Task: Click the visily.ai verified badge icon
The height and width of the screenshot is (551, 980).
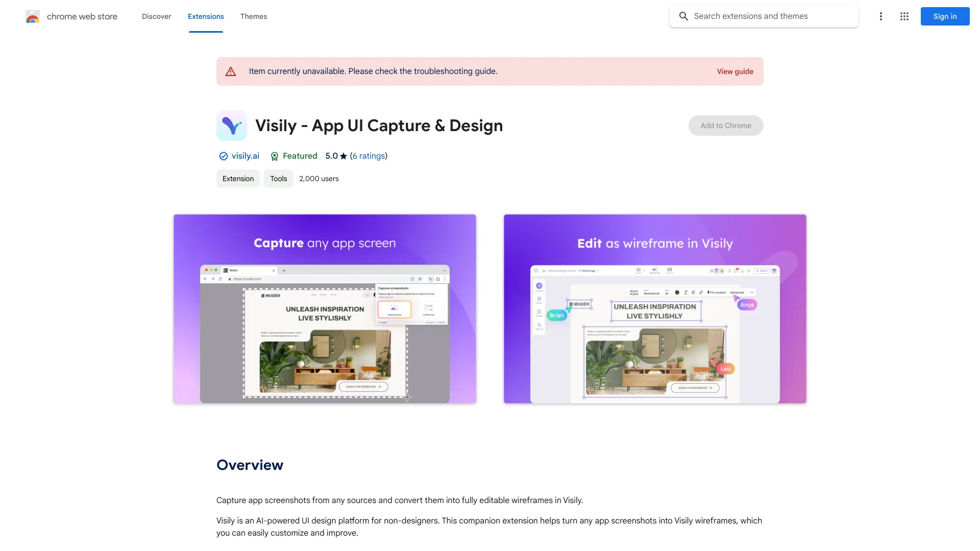Action: [223, 156]
